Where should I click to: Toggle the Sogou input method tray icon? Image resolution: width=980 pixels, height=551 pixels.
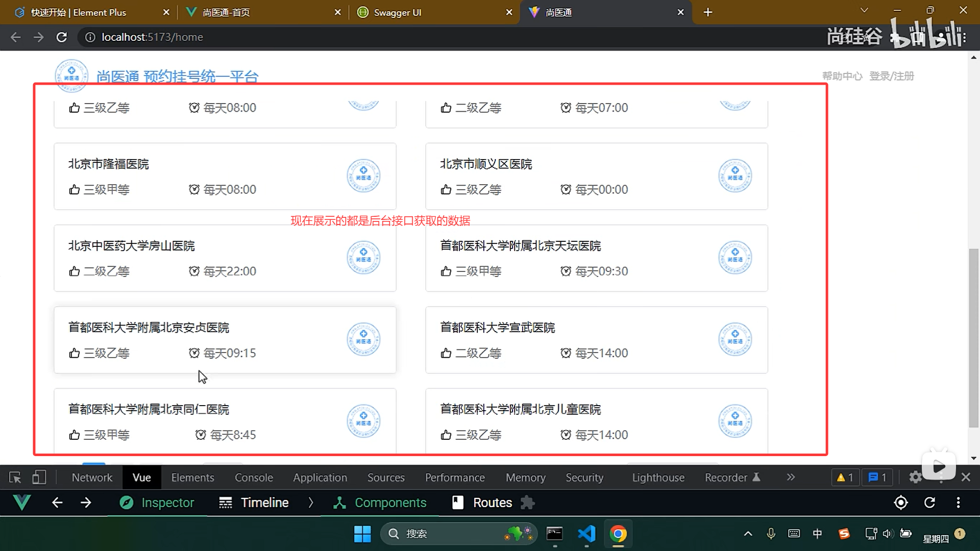coord(844,534)
